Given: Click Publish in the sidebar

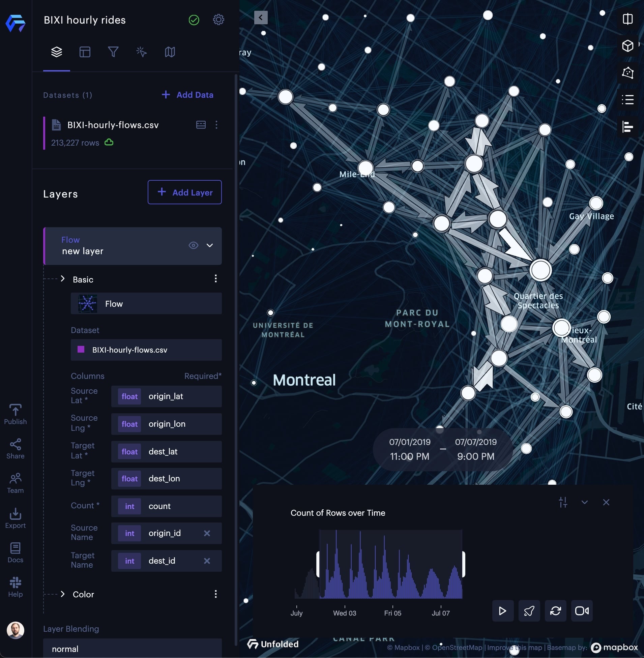Looking at the screenshot, I should click(x=15, y=414).
